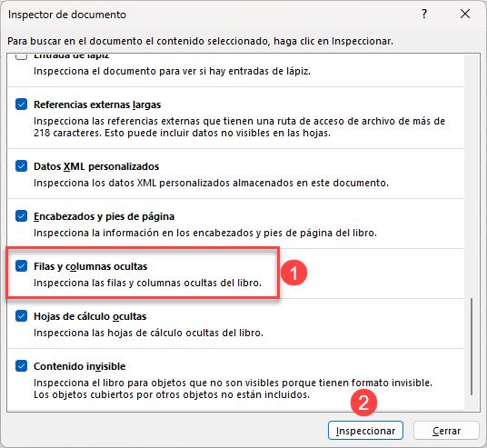Uncheck Filas y columnas ocultas checkbox
Screen dimensions: 487x448
[x=21, y=266]
